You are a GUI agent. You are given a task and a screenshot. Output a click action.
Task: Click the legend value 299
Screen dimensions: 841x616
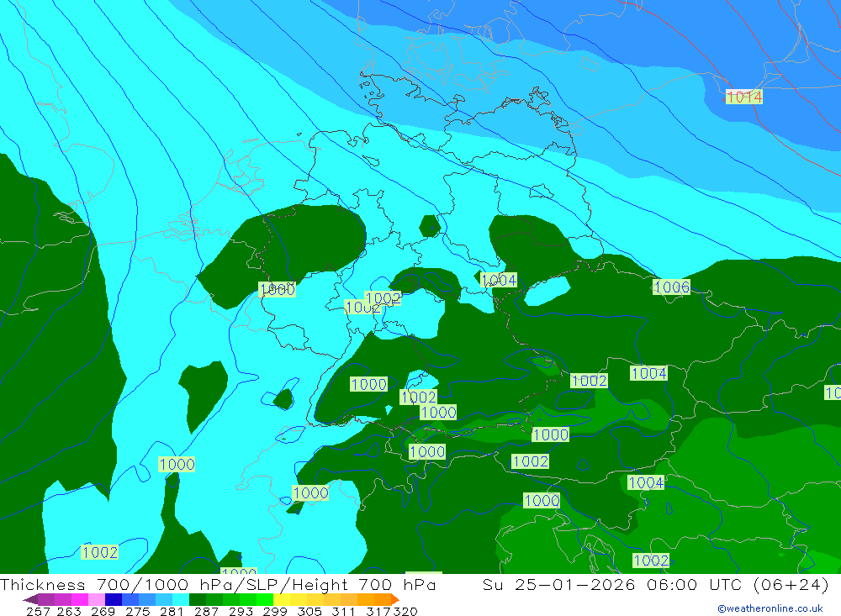pos(275,611)
